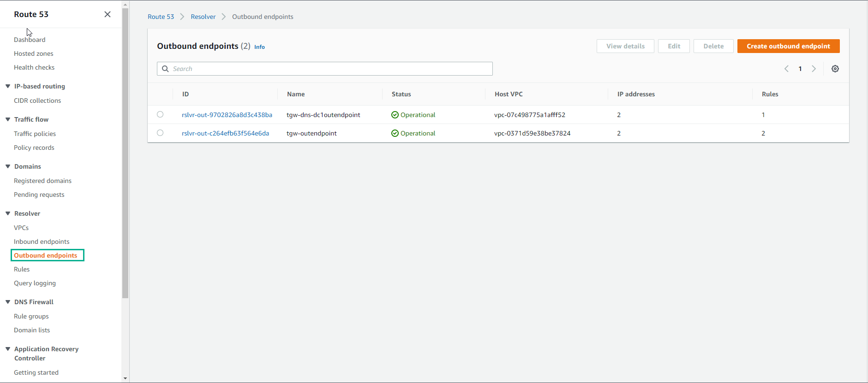
Task: Focus the endpoints Search field
Action: click(325, 69)
